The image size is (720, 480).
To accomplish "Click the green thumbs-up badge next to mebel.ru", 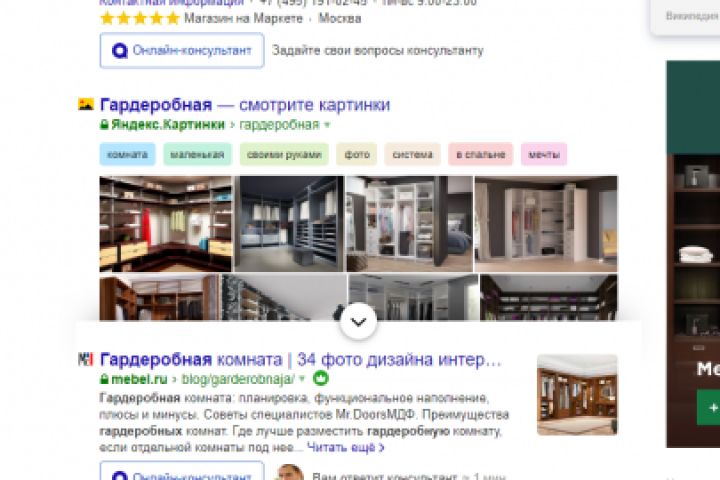I will pyautogui.click(x=321, y=378).
